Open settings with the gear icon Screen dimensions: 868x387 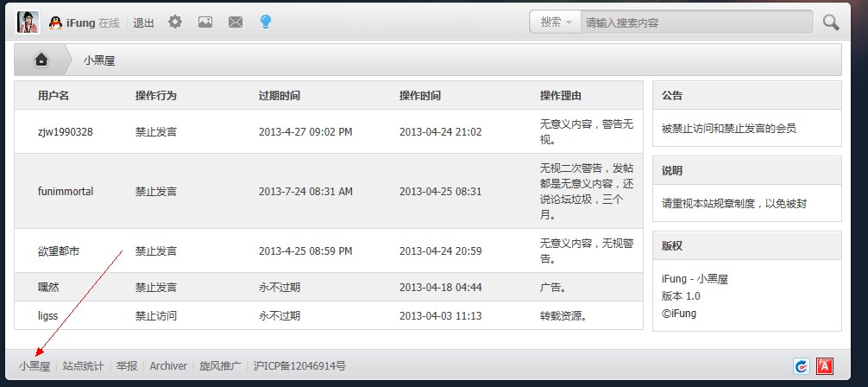click(175, 22)
